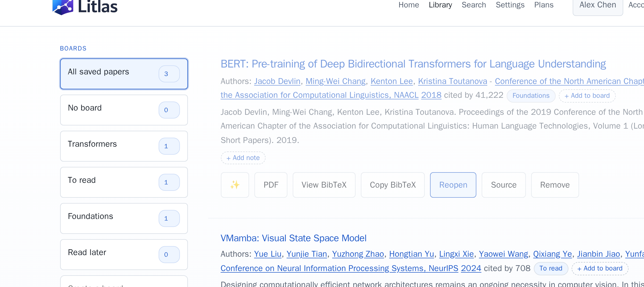The image size is (644, 287).
Task: Click the Reopen button
Action: click(453, 185)
